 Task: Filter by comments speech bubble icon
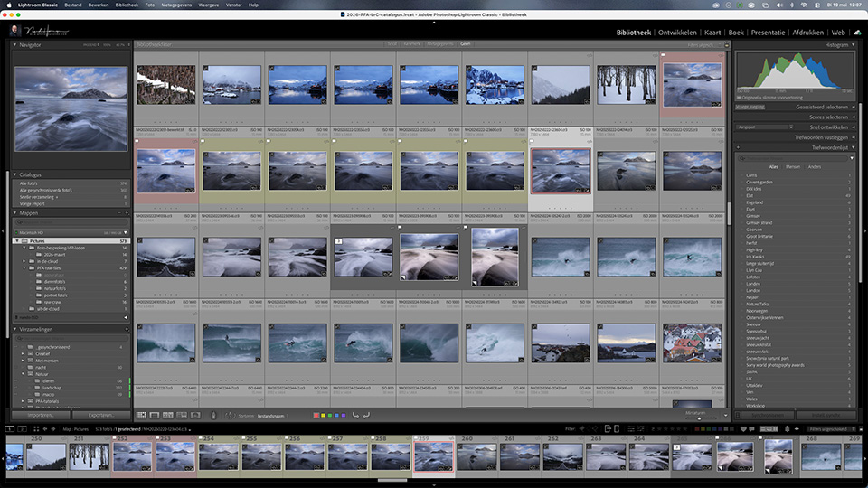pos(751,428)
